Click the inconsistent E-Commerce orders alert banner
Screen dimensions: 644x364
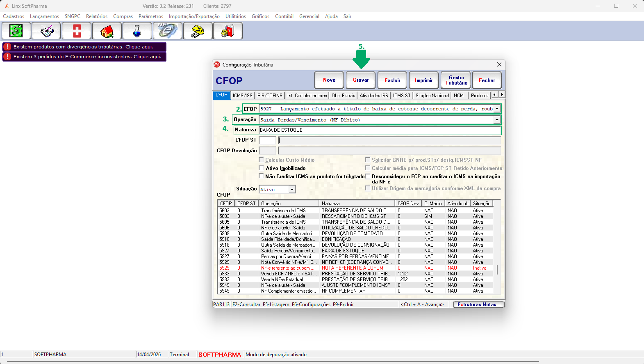coord(84,57)
